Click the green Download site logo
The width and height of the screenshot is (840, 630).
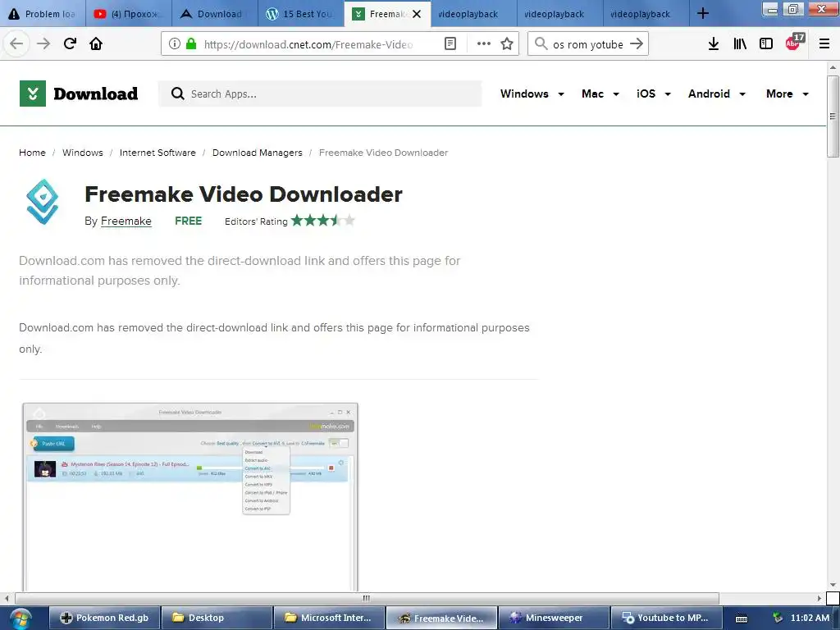point(33,94)
